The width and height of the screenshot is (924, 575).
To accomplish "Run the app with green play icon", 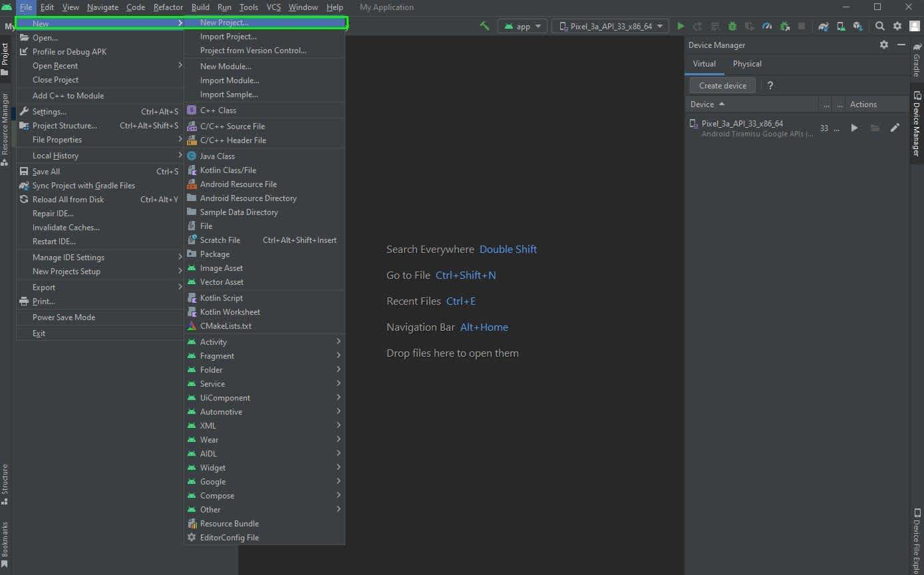I will click(680, 26).
